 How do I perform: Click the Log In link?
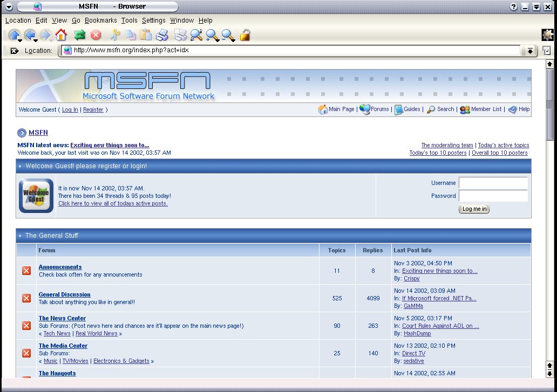pyautogui.click(x=70, y=109)
